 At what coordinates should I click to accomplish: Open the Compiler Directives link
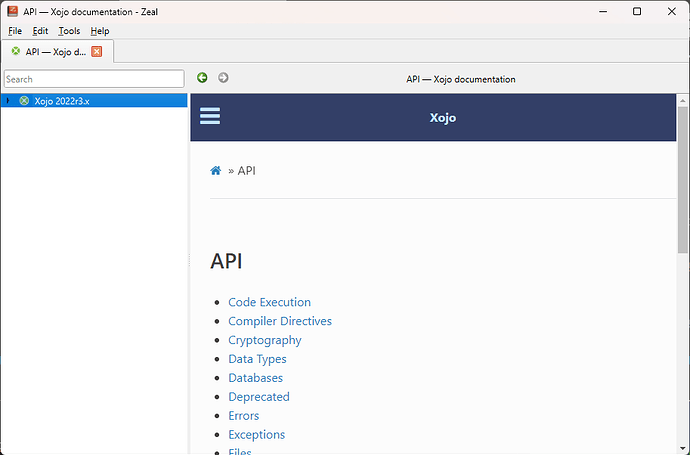pos(280,321)
